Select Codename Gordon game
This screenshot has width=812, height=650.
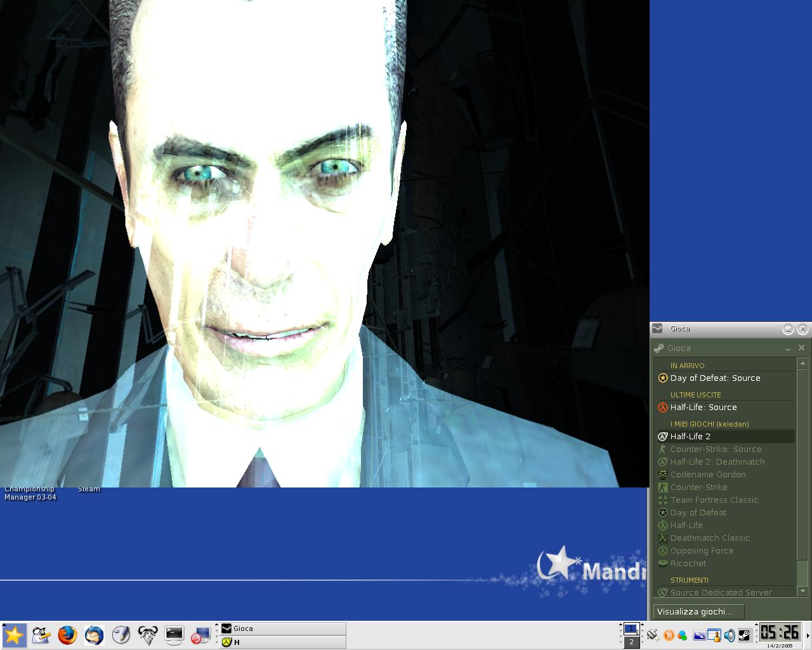coord(726,474)
